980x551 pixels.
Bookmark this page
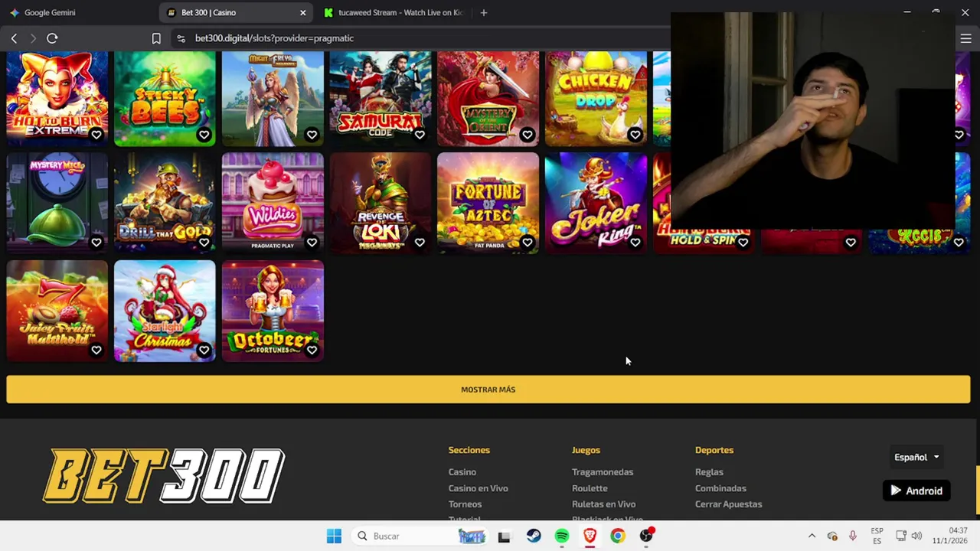tap(156, 38)
